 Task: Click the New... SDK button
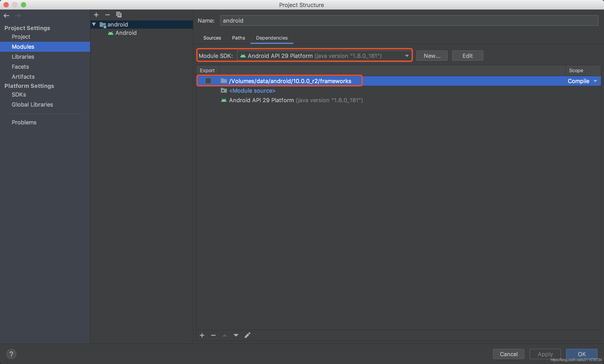tap(432, 56)
